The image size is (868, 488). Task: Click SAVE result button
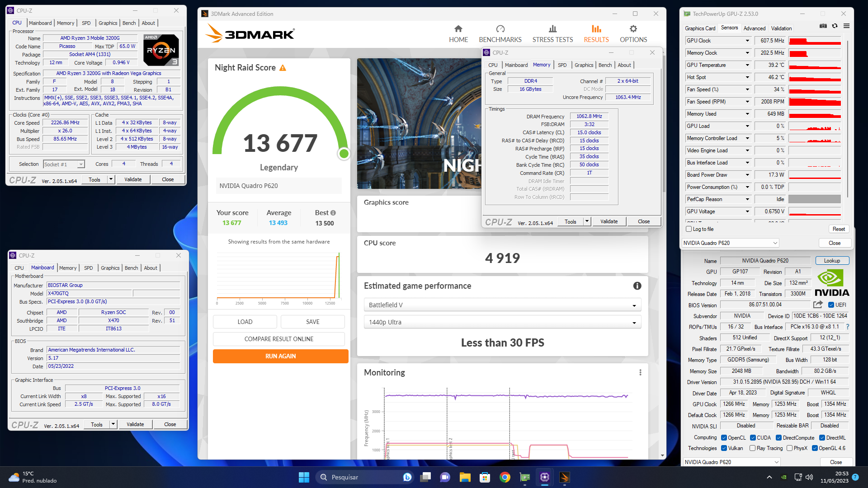[313, 322]
